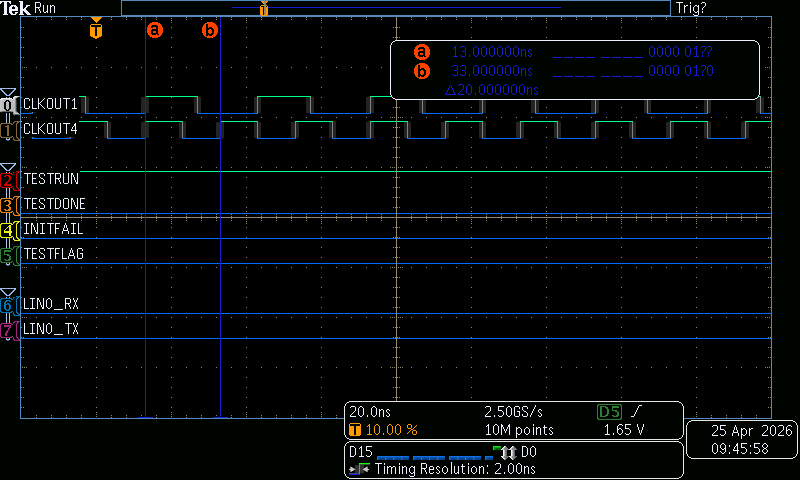Select channel 4 badge for INITFAIL
The image size is (800, 480).
[x=8, y=230]
